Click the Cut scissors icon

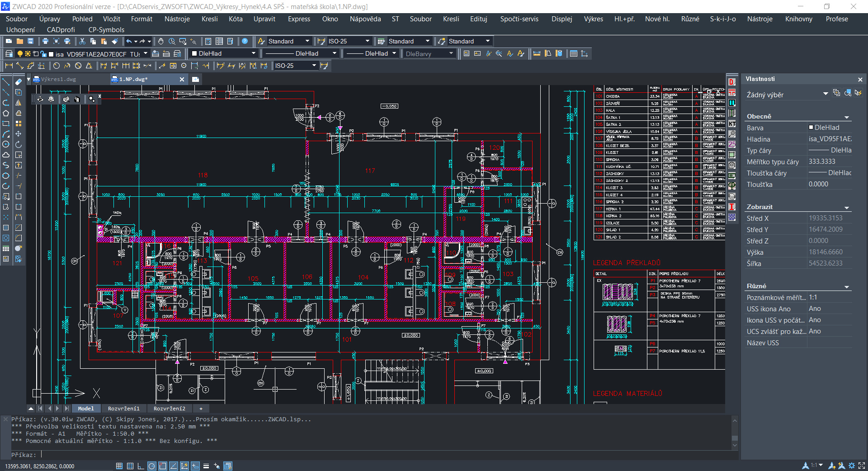click(x=82, y=41)
